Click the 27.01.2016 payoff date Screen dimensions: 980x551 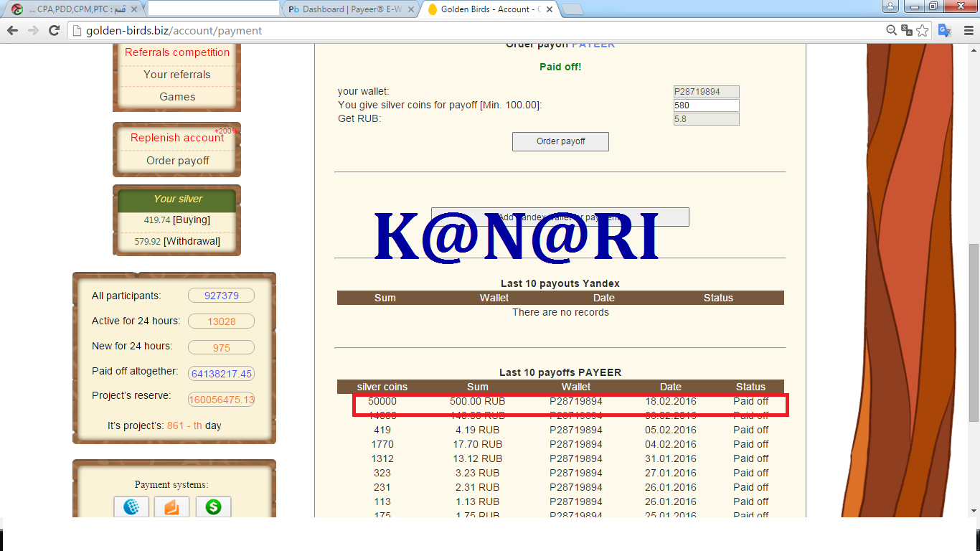(671, 473)
